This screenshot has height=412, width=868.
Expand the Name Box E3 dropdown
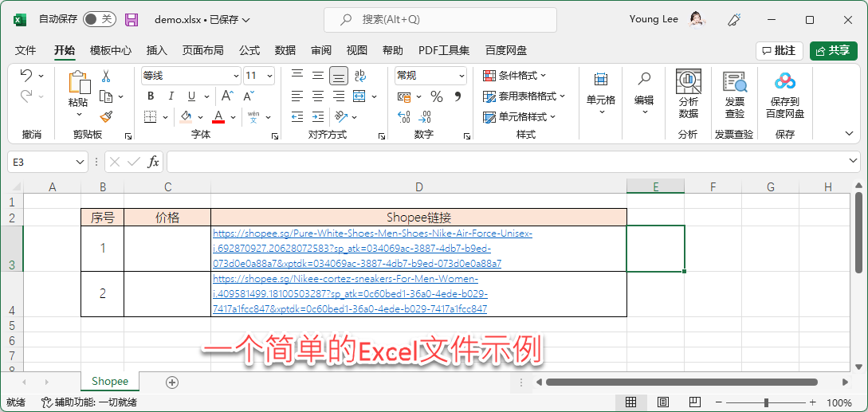tap(79, 163)
